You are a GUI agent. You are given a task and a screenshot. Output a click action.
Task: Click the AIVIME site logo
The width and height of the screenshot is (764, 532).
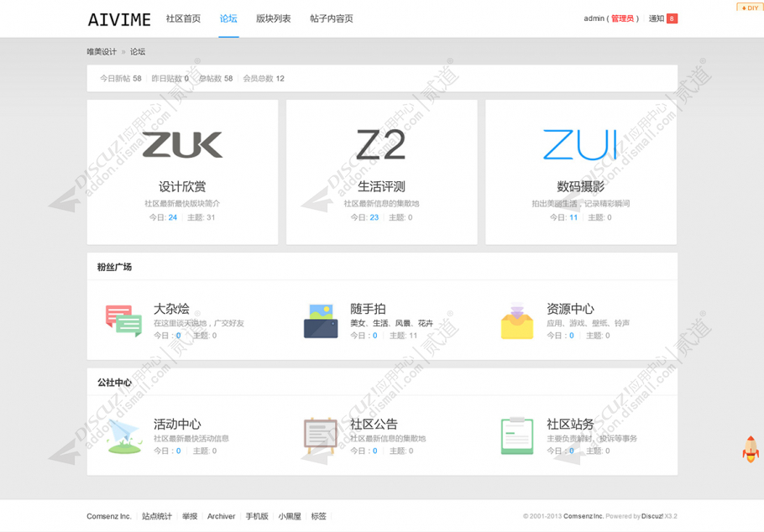coord(119,19)
